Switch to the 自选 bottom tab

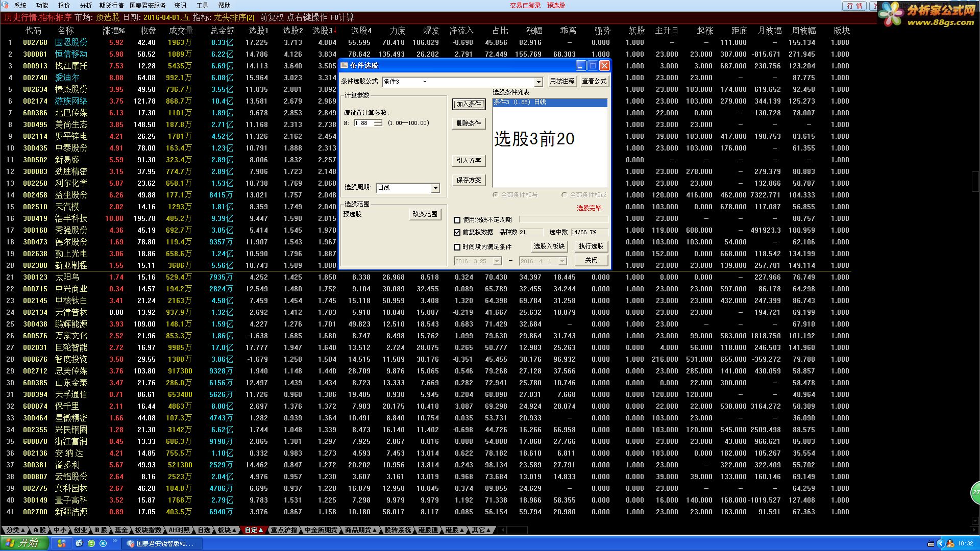(204, 530)
